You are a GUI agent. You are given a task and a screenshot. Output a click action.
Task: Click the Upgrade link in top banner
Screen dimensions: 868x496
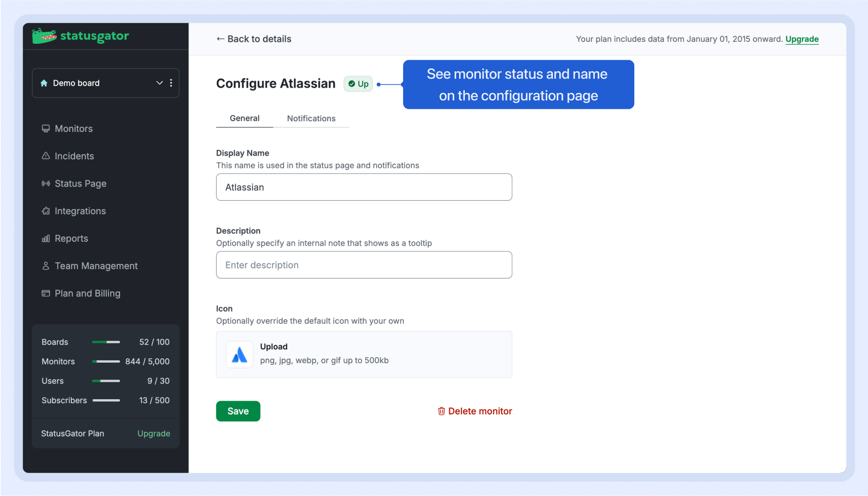[802, 39]
